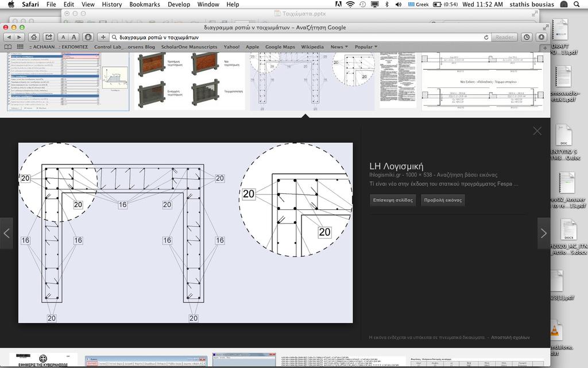The height and width of the screenshot is (368, 588).
Task: Show Top Sites grid icon
Action: point(20,47)
